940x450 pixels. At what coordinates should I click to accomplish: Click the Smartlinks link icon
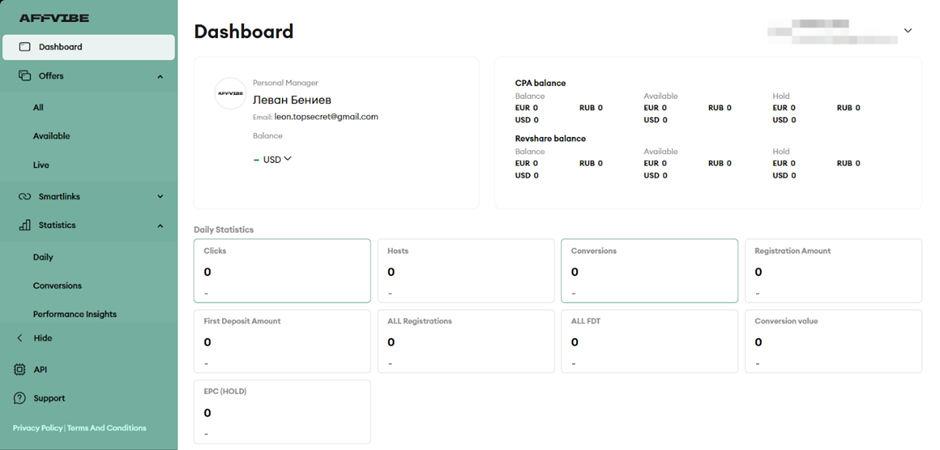click(25, 197)
